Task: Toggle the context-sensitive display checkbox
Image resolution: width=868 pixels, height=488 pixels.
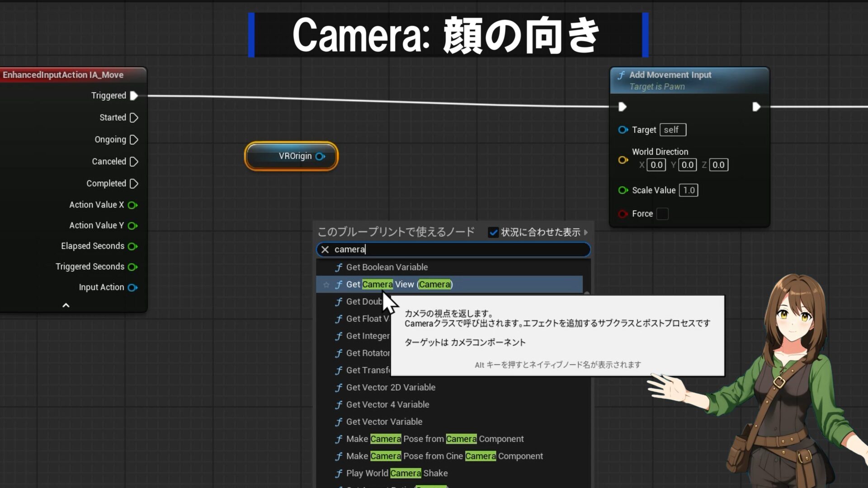Action: pos(493,232)
